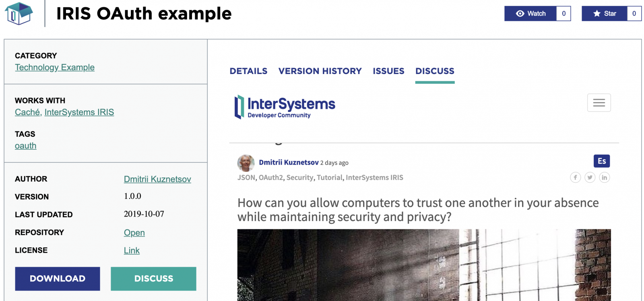Viewport: 644px width, 301px height.
Task: Open the Version History tab
Action: click(x=320, y=71)
